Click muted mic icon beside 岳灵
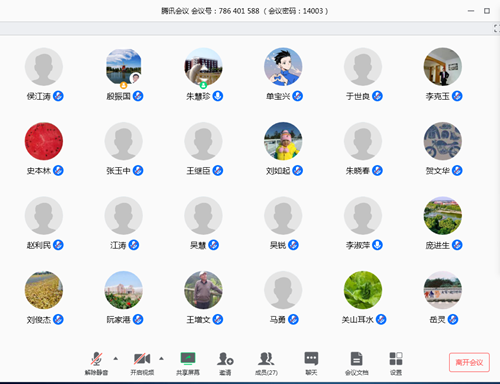This screenshot has height=384, width=500. pos(453,319)
